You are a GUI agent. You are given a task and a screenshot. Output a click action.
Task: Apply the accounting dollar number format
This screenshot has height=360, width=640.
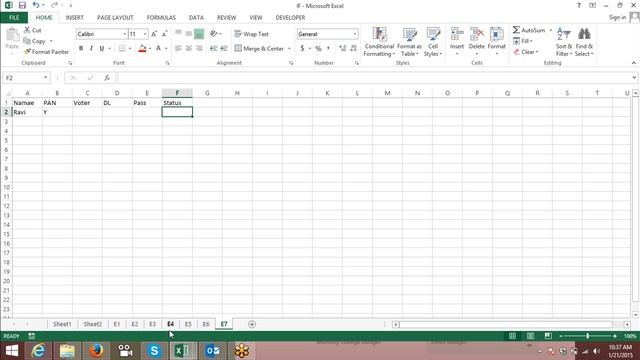point(302,48)
